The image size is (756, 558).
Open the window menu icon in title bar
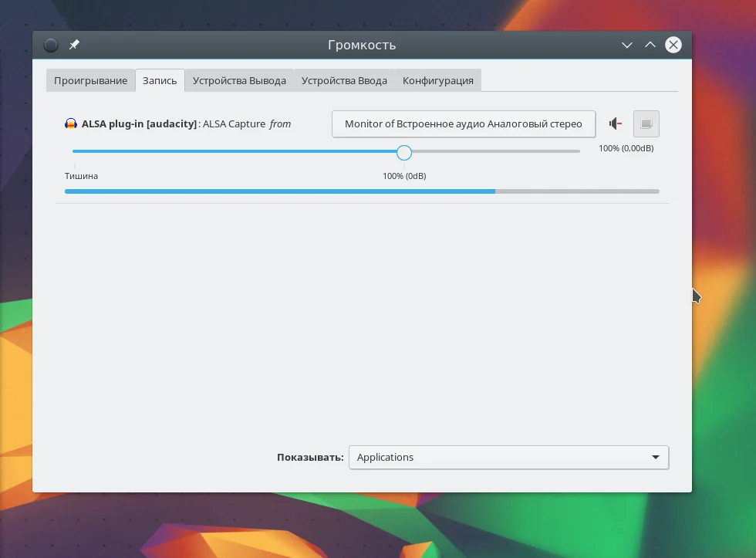(x=51, y=45)
